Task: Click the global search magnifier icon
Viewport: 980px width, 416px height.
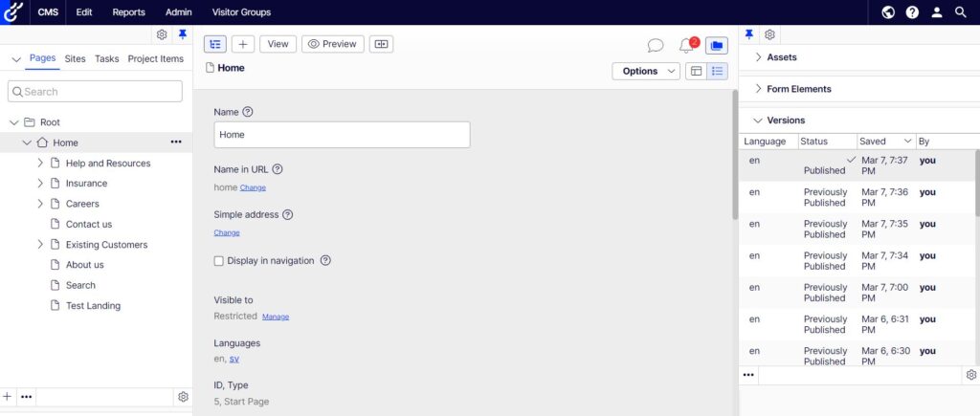Action: click(961, 12)
